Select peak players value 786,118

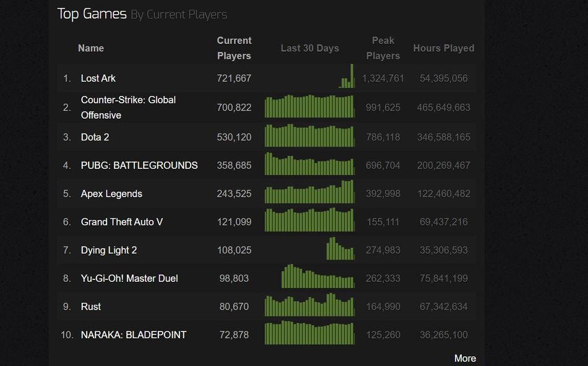383,137
